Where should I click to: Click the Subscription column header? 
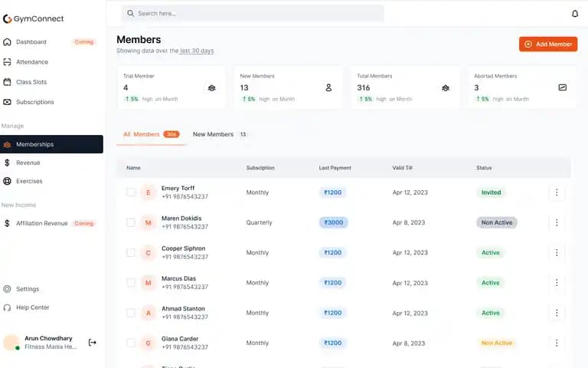(260, 168)
